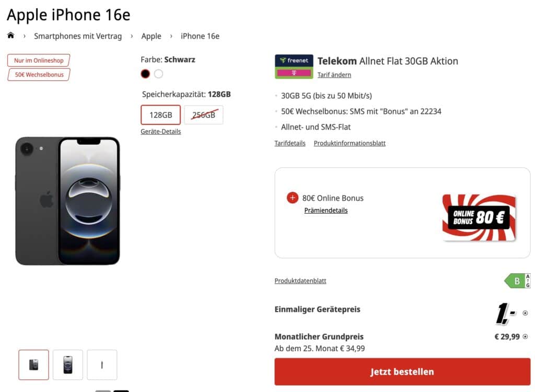Screen dimensions: 535x392
Task: Open the Geräte-Details link
Action: [x=161, y=132]
